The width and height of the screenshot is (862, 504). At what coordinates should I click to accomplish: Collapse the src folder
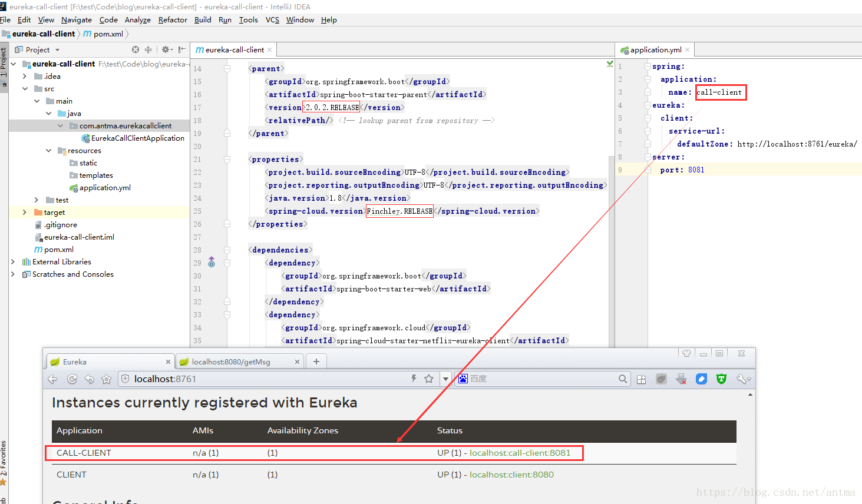coord(25,88)
